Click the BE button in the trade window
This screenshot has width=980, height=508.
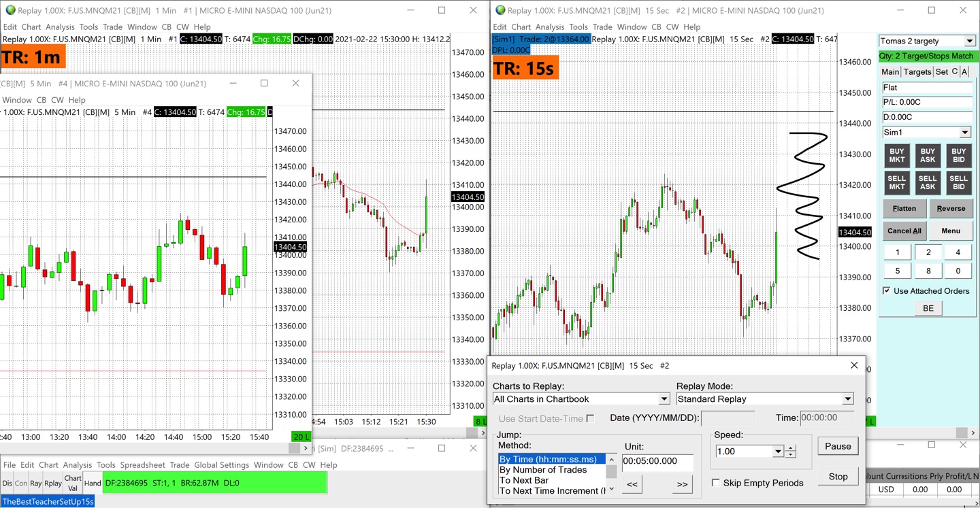[928, 308]
